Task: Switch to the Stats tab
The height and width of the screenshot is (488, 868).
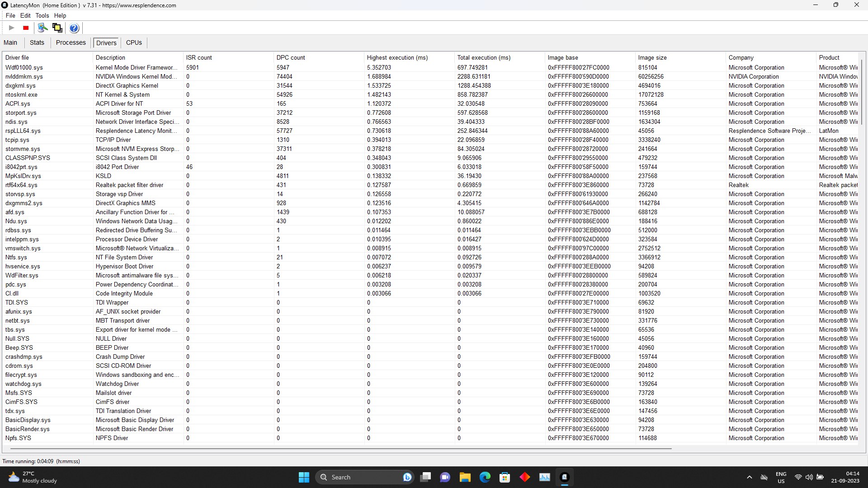Action: click(x=37, y=42)
